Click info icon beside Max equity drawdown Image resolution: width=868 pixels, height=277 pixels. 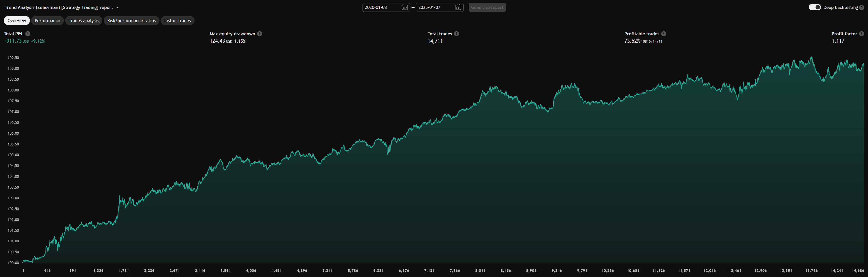coord(259,34)
